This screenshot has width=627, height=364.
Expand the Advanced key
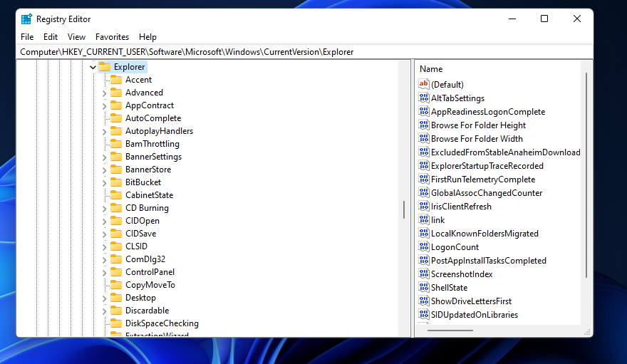pos(104,93)
